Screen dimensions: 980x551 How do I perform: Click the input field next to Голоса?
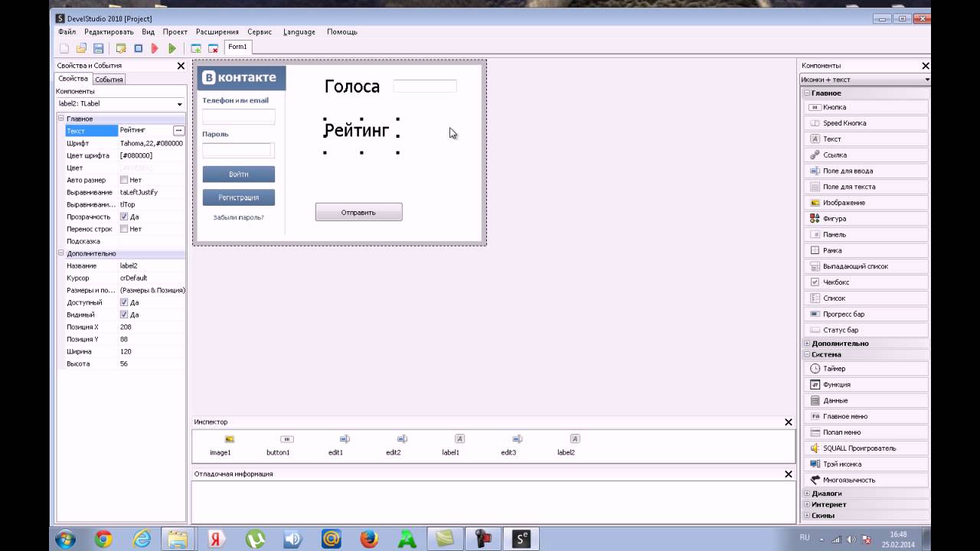[x=425, y=86]
